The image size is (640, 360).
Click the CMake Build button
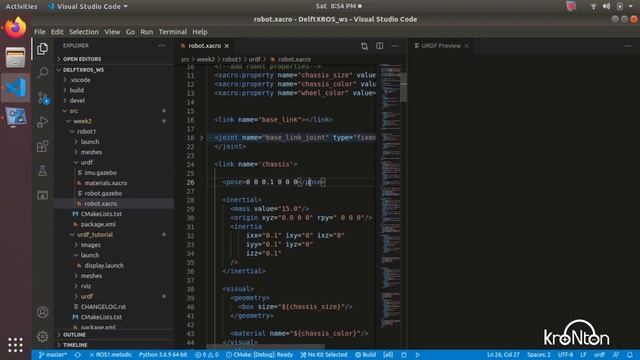(365, 355)
